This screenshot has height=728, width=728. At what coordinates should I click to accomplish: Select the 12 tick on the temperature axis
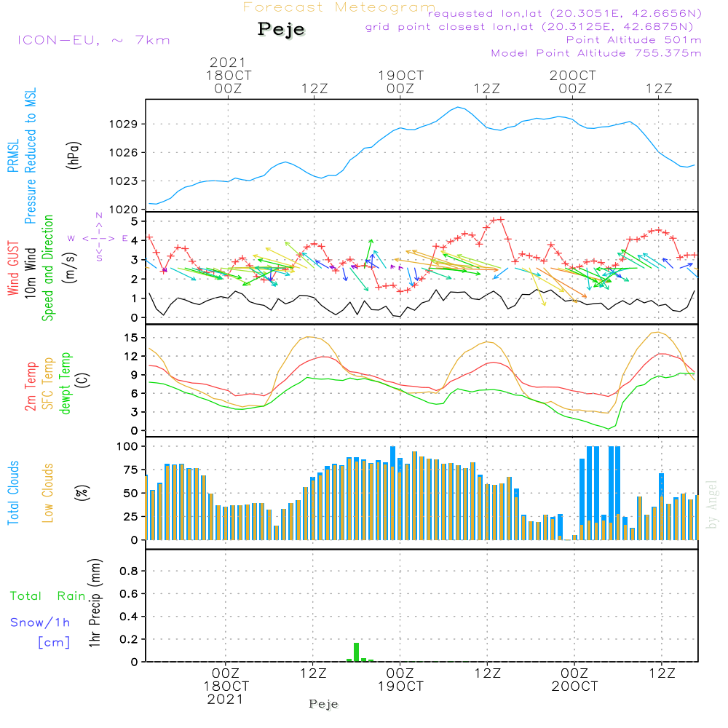click(131, 356)
